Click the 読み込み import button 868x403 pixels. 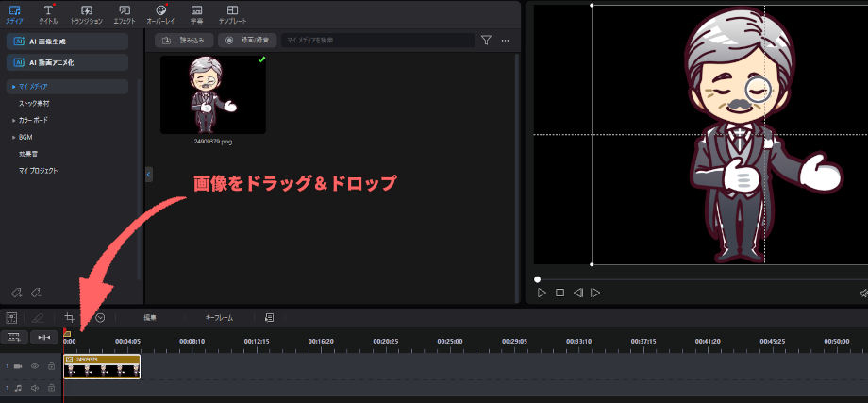pyautogui.click(x=184, y=41)
